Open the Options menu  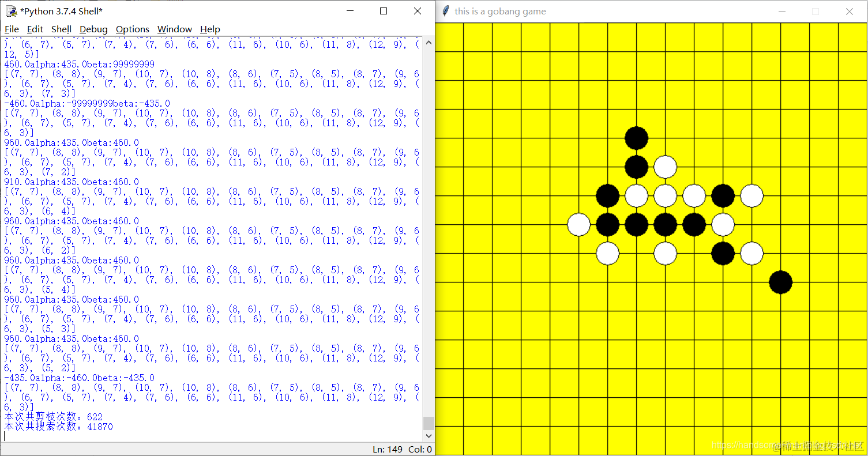click(133, 29)
